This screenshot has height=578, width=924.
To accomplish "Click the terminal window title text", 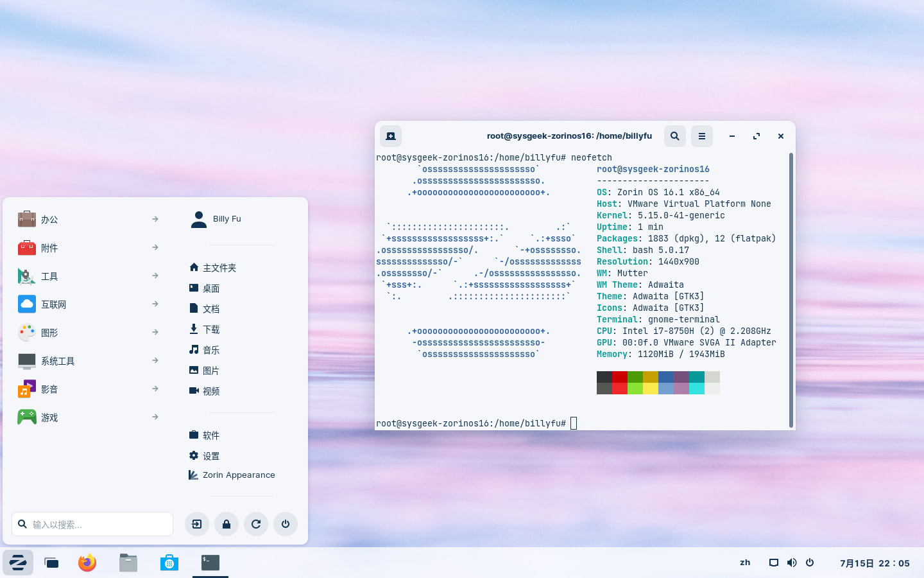I will (x=569, y=136).
